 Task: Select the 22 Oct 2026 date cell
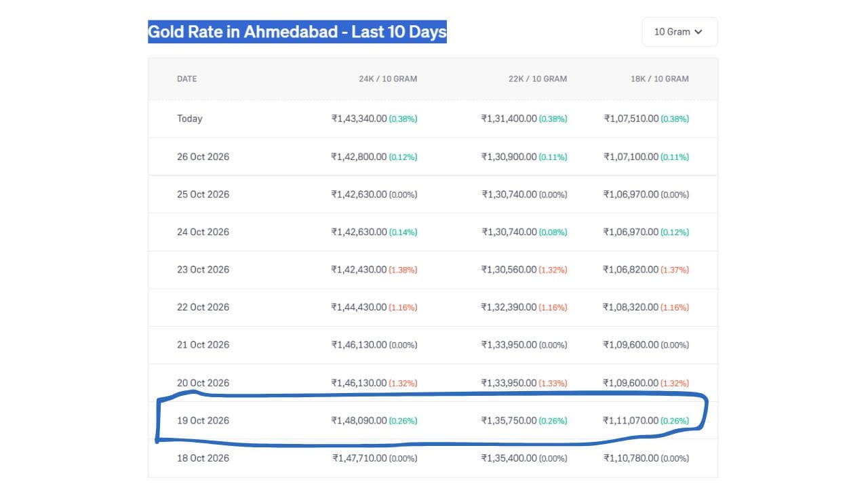tap(203, 307)
